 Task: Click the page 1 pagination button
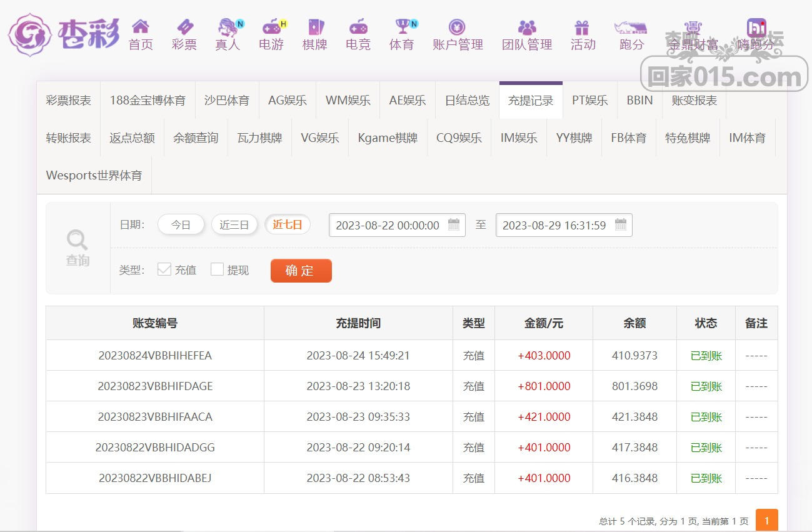(766, 520)
